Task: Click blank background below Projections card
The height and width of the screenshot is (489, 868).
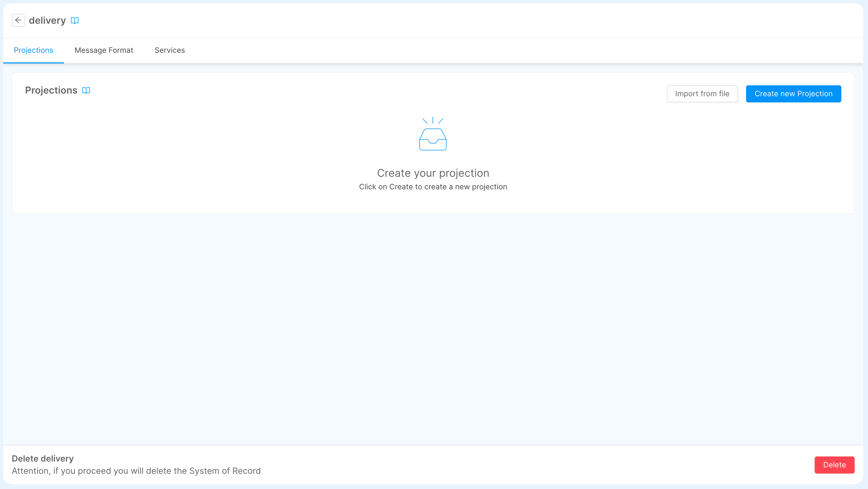Action: pos(433,320)
